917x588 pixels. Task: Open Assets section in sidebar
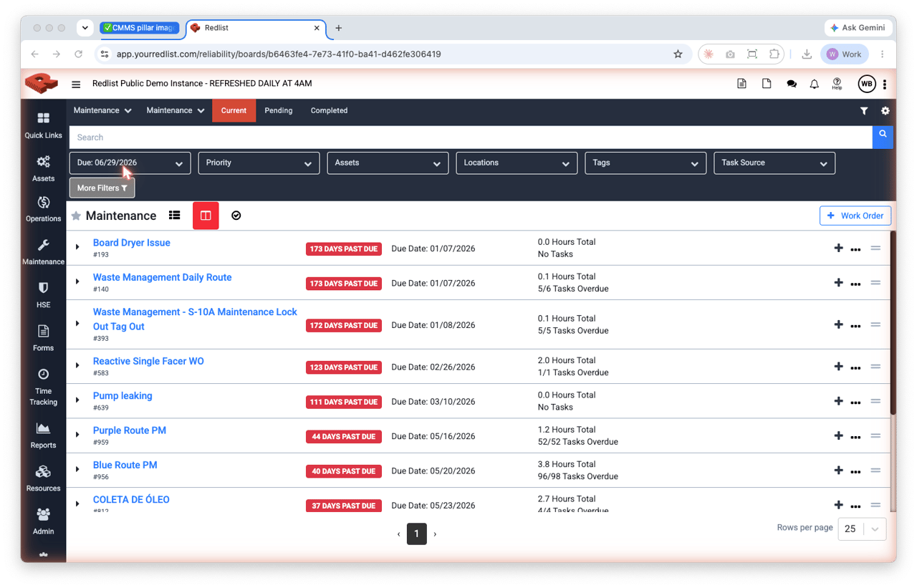tap(43, 168)
